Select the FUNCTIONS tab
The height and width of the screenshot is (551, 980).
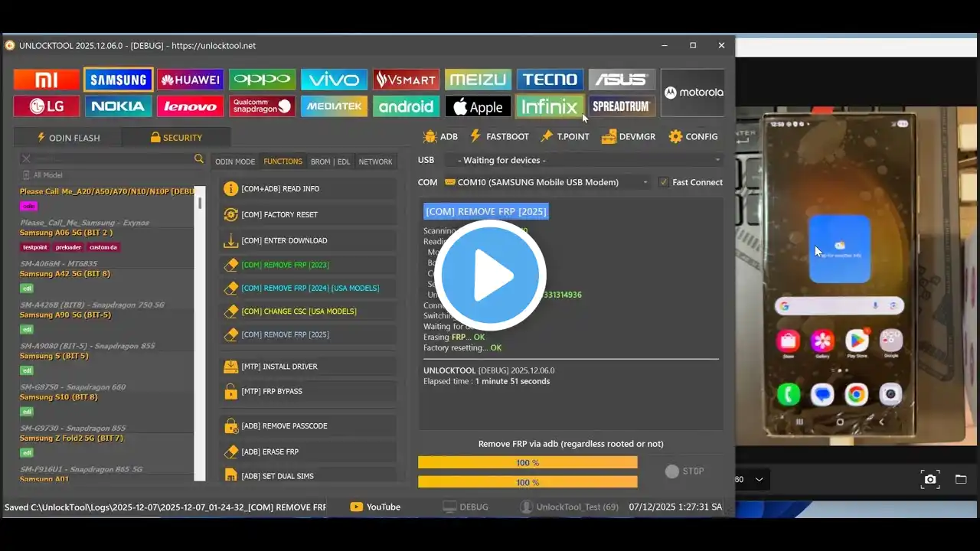point(283,161)
